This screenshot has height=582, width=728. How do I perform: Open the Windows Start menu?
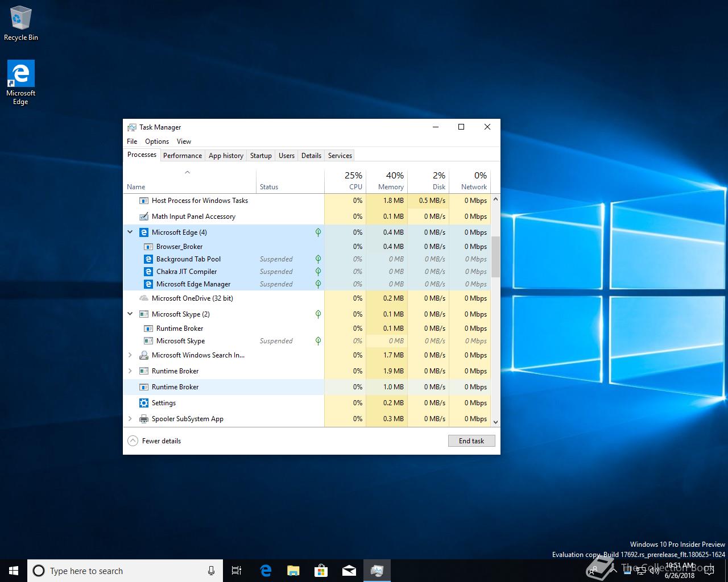[x=14, y=571]
